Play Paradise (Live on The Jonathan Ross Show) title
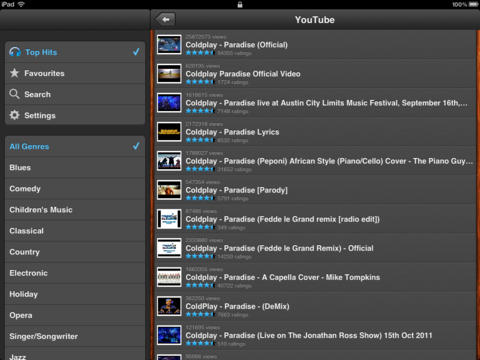Image resolution: width=480 pixels, height=360 pixels. (x=309, y=335)
